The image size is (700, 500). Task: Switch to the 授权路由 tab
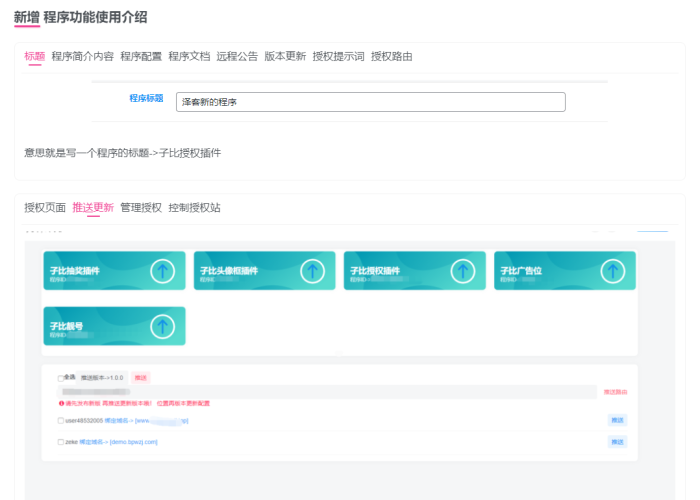point(392,56)
